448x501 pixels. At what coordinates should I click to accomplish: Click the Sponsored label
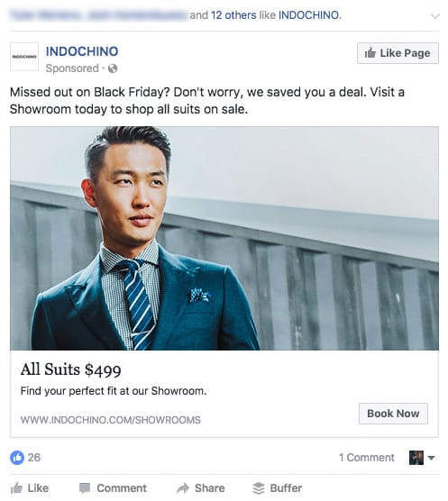tap(72, 68)
